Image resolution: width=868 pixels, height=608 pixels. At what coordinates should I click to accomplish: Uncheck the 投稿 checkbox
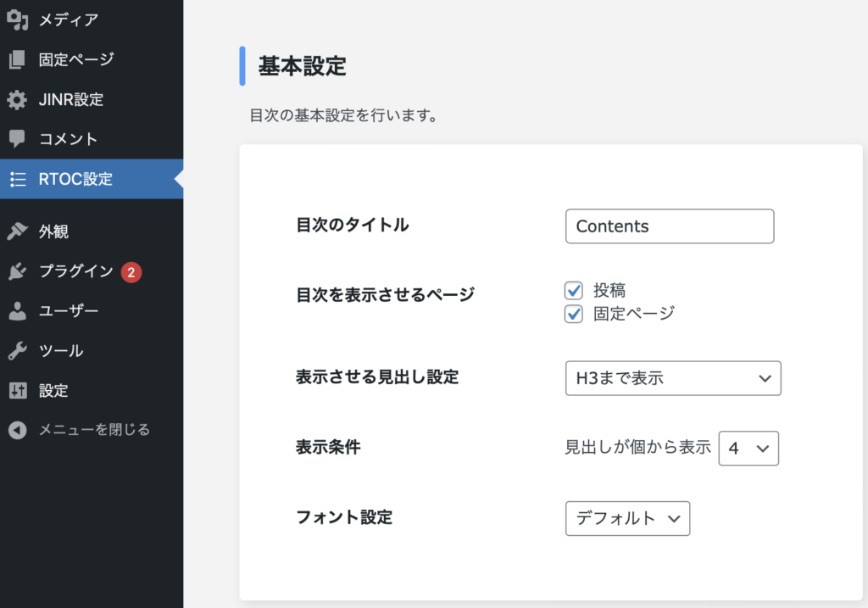coord(573,290)
